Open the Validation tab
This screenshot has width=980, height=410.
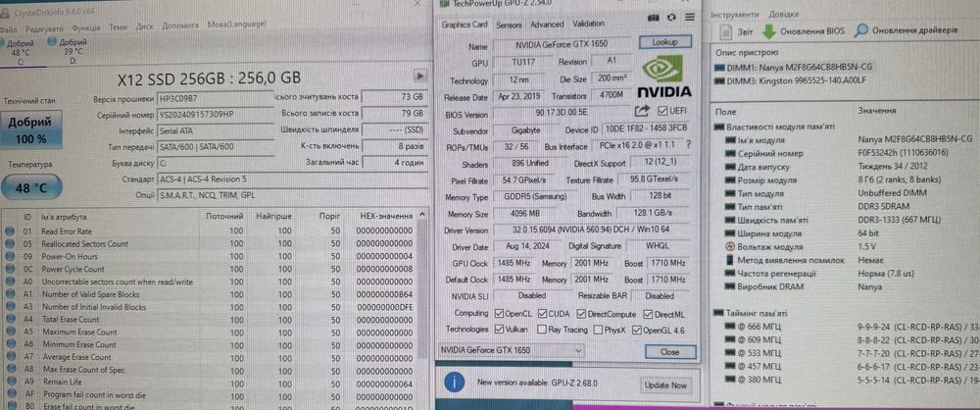588,24
